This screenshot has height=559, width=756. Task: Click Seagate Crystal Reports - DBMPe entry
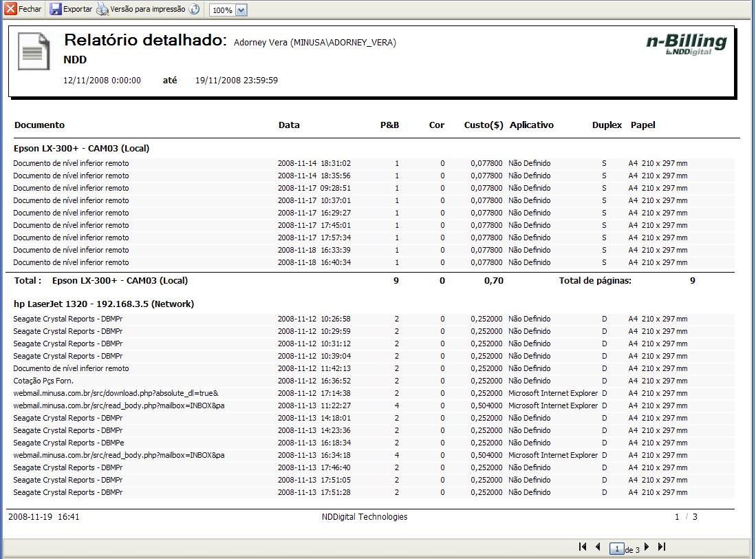pos(69,443)
